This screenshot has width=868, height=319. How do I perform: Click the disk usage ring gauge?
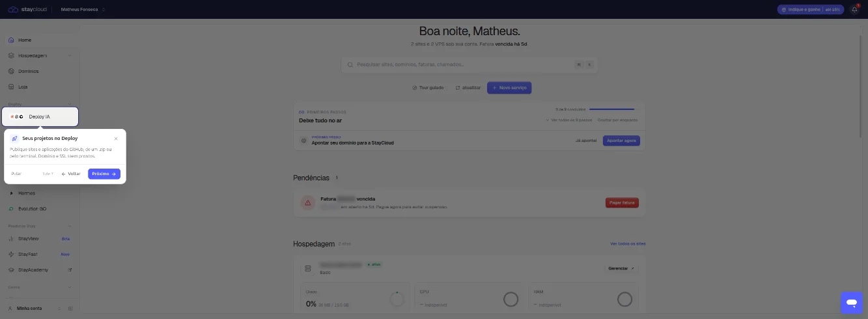coord(397,299)
